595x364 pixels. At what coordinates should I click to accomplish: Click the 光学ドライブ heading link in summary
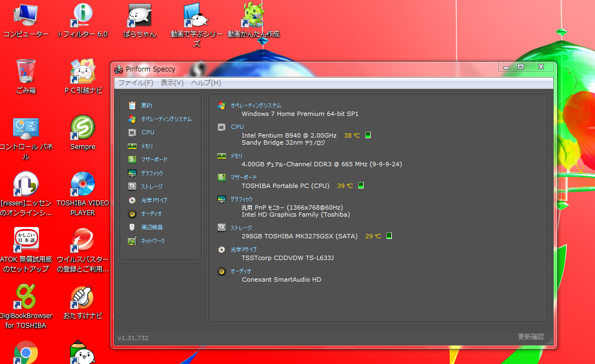(244, 250)
